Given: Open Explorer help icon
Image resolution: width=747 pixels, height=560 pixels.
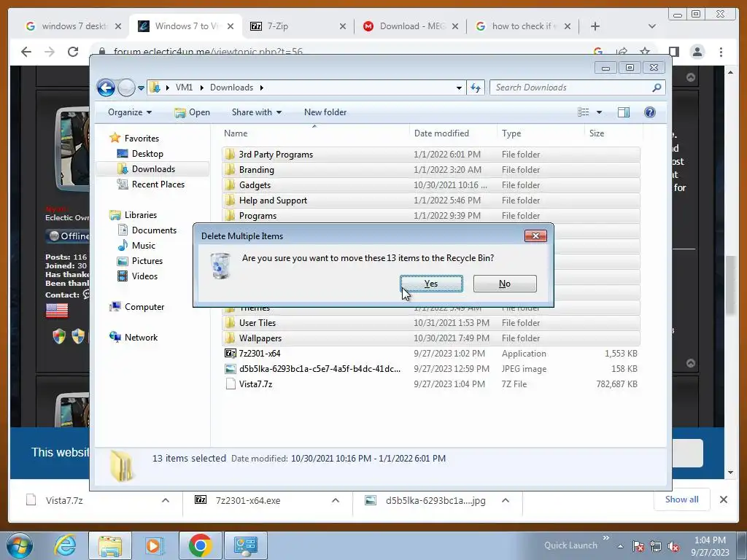Looking at the screenshot, I should pyautogui.click(x=650, y=112).
